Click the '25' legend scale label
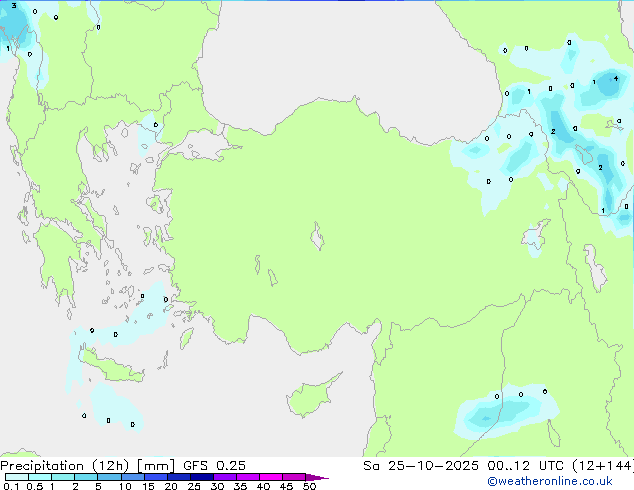The height and width of the screenshot is (490, 634). point(194,486)
